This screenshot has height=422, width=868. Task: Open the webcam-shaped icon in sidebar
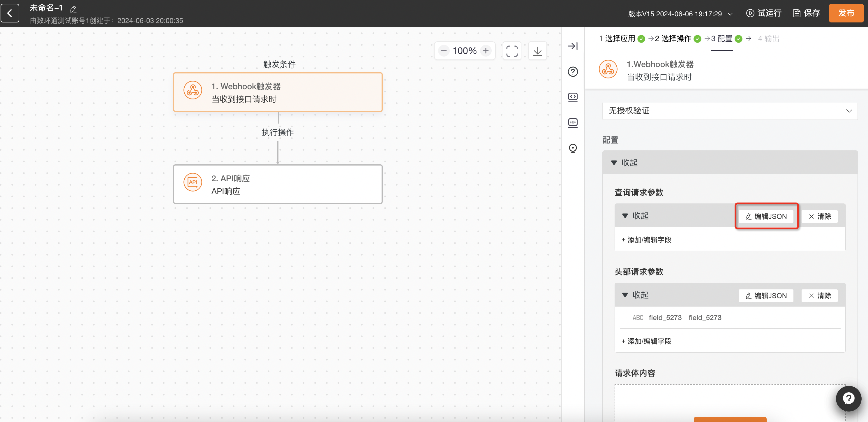(x=572, y=148)
